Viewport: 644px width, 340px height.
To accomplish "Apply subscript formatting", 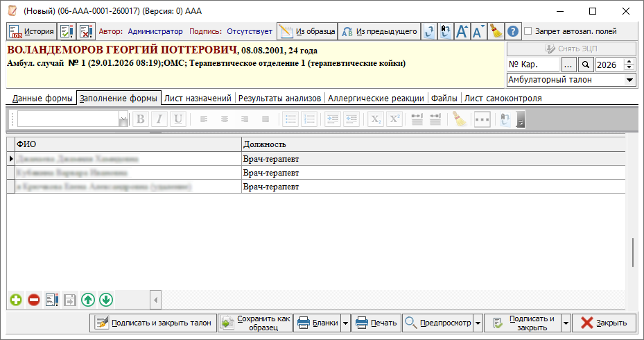I will coord(376,119).
